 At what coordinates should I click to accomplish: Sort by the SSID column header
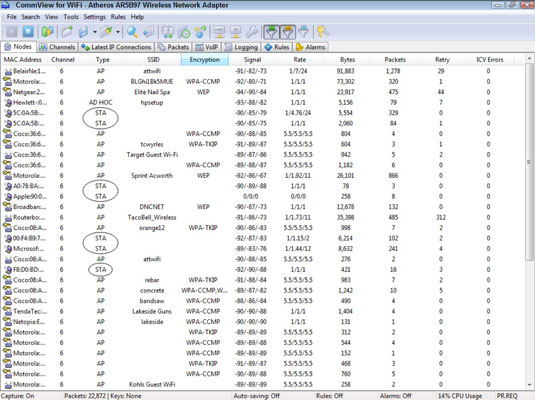153,60
